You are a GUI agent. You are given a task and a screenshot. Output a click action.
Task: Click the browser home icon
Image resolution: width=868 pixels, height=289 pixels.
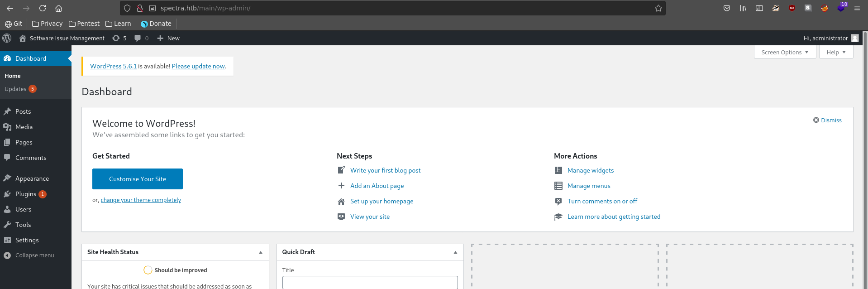point(58,8)
